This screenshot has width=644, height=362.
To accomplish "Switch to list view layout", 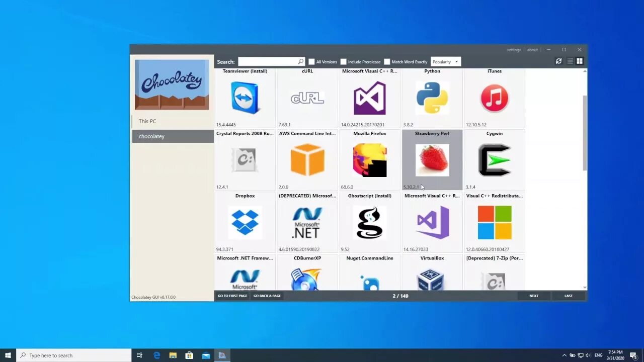I will tap(570, 61).
